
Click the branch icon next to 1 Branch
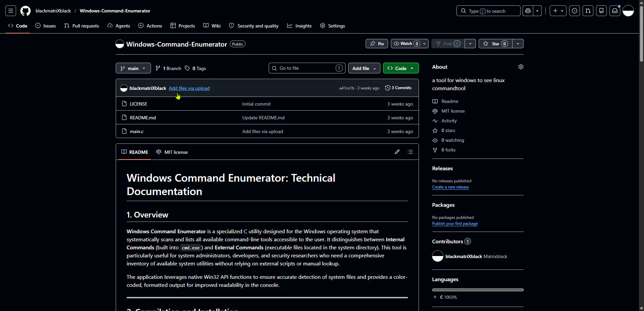[x=158, y=68]
